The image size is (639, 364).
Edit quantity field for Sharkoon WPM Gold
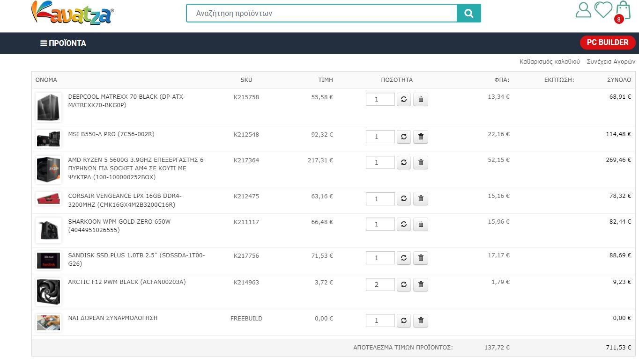click(380, 224)
